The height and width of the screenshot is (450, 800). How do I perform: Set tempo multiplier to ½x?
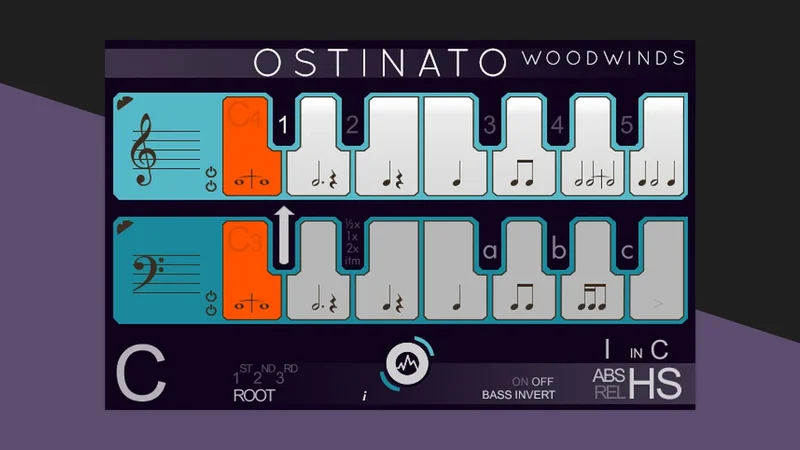coord(353,224)
